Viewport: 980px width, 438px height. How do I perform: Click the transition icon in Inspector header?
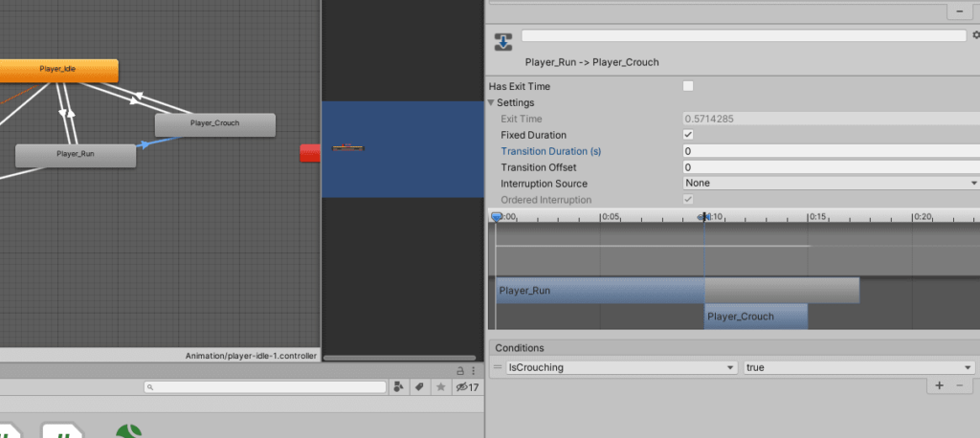coord(503,41)
